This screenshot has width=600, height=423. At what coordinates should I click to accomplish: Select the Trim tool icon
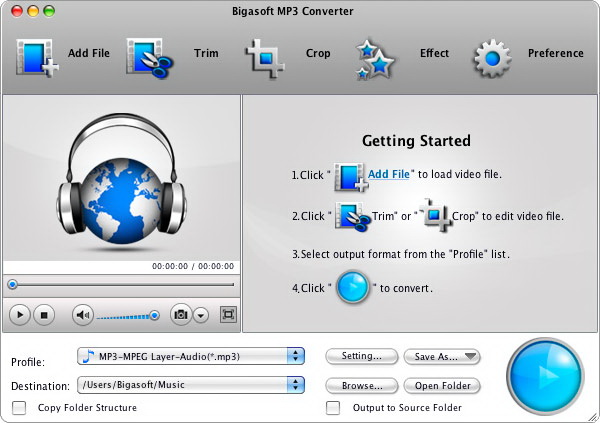point(150,57)
